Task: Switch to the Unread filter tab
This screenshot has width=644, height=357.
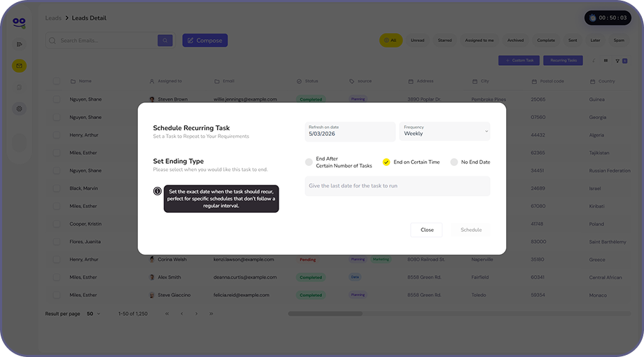Action: click(x=417, y=41)
